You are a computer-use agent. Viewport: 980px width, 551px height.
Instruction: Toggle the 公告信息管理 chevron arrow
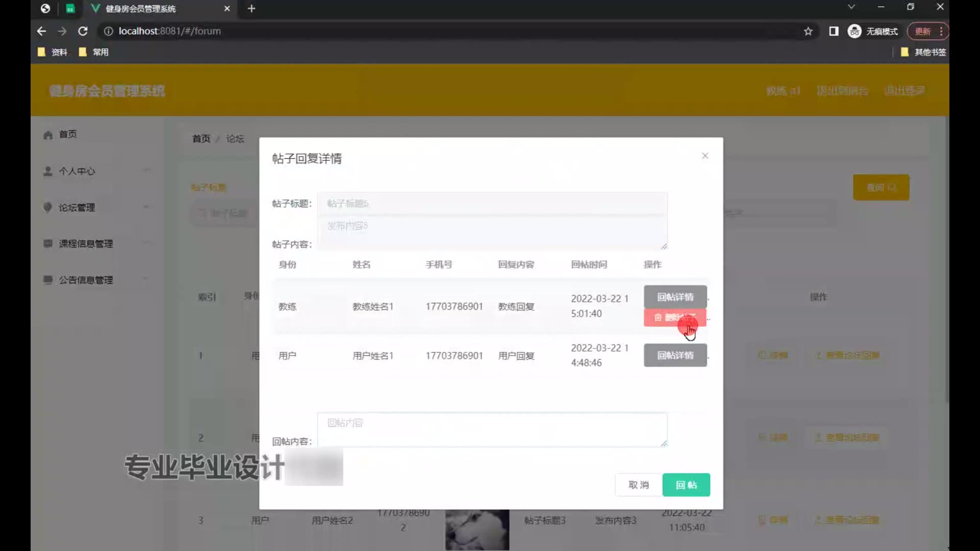coord(146,279)
